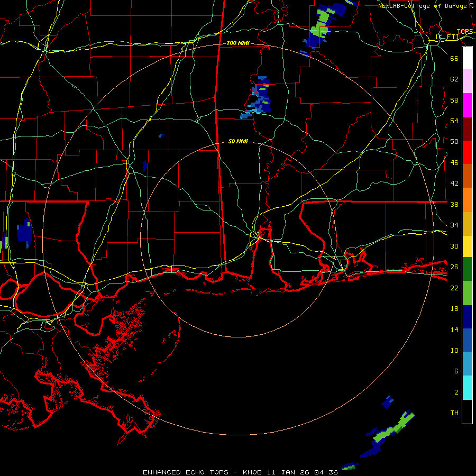Click the mustard gold legend swatch
This screenshot has height=476, width=476.
click(x=467, y=224)
